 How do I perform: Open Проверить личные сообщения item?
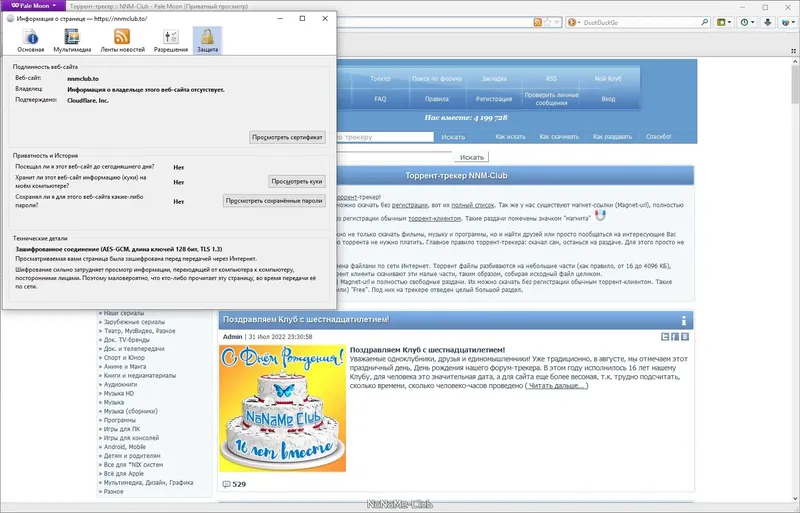click(551, 99)
